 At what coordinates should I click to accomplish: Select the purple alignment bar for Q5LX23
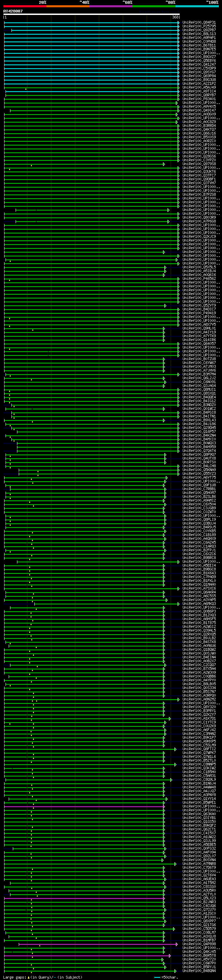[x=84, y=898]
